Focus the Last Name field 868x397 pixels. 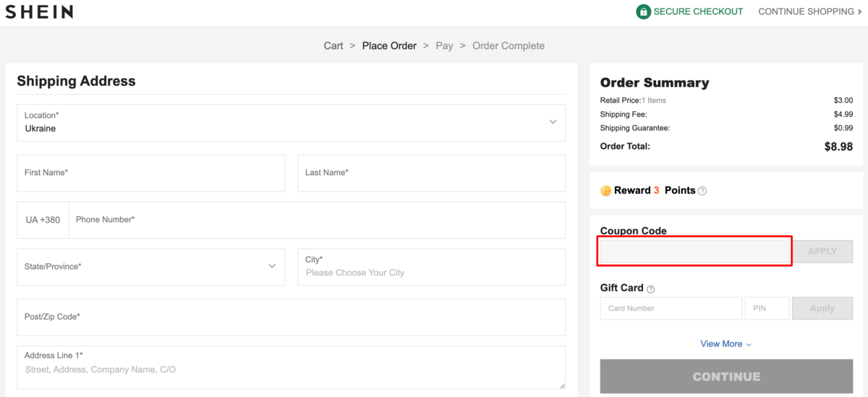point(431,173)
